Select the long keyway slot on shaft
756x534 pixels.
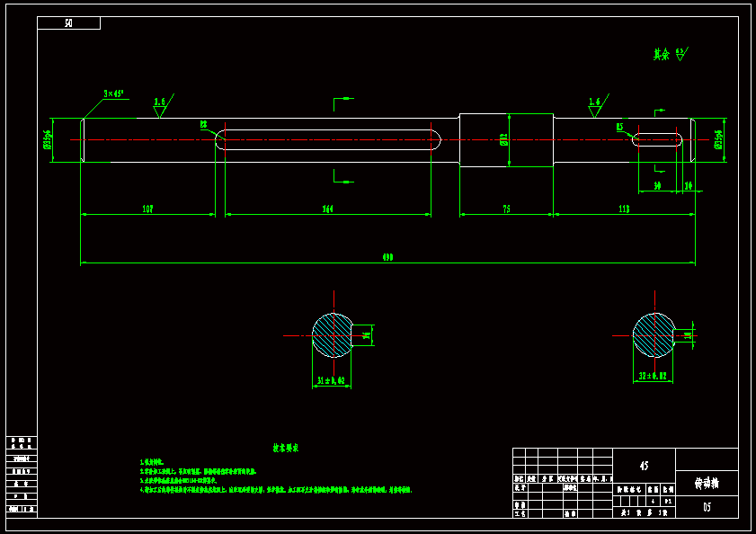pyautogui.click(x=328, y=139)
